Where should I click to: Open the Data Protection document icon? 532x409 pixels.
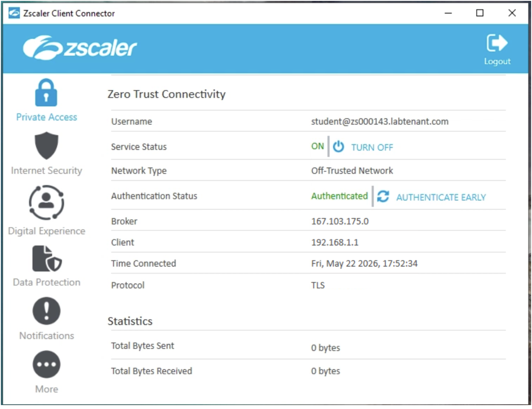pos(46,258)
